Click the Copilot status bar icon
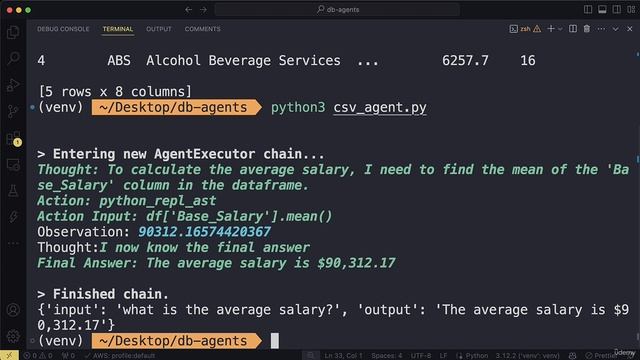 coord(573,356)
